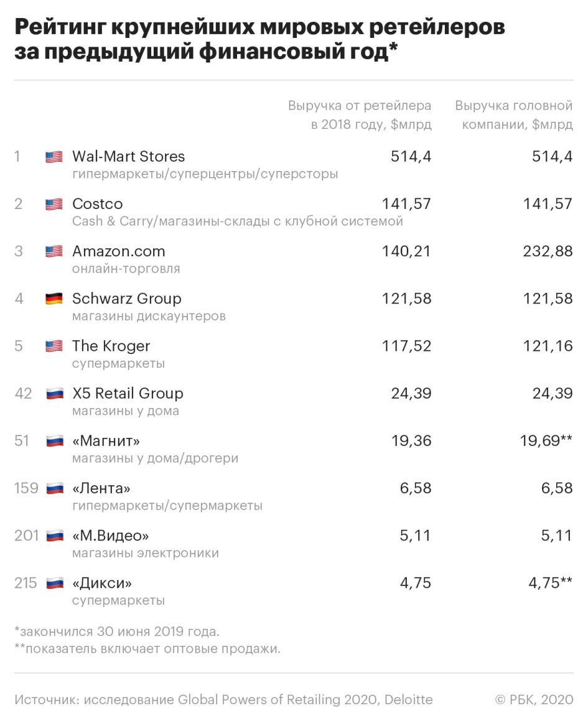Click the US flag next to Costco
This screenshot has height=726, width=588.
[54, 204]
